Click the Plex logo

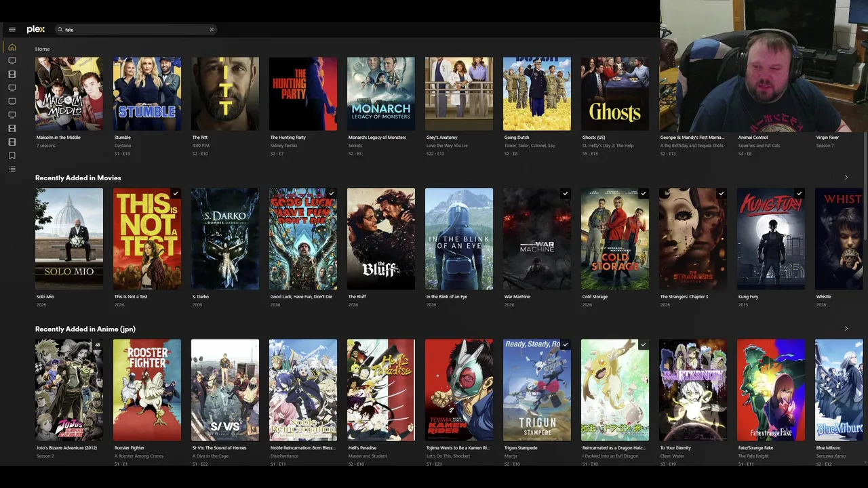click(36, 30)
